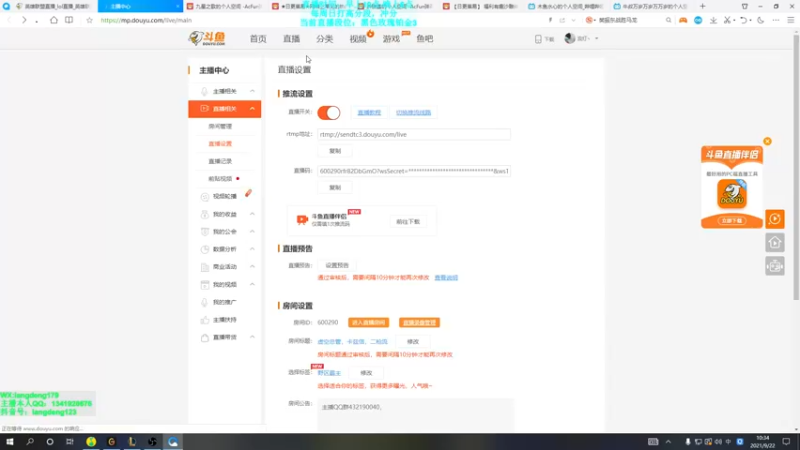Click the orange button next to 进入直播房间
800x450 pixels.
[419, 322]
